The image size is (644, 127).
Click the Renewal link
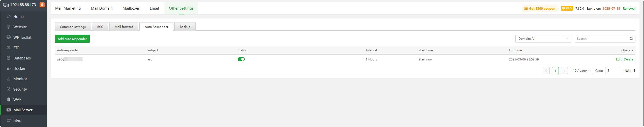[629, 9]
